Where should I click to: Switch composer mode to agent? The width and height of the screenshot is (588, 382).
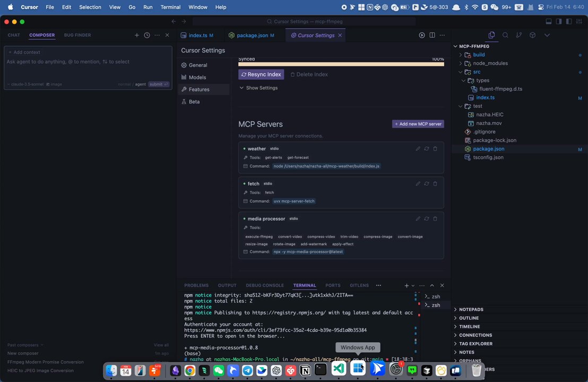140,84
